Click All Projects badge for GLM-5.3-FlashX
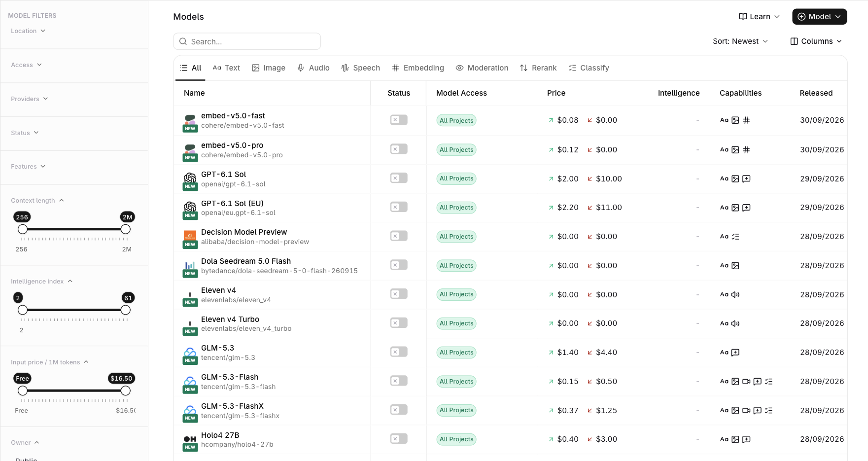Image resolution: width=868 pixels, height=461 pixels. [456, 410]
